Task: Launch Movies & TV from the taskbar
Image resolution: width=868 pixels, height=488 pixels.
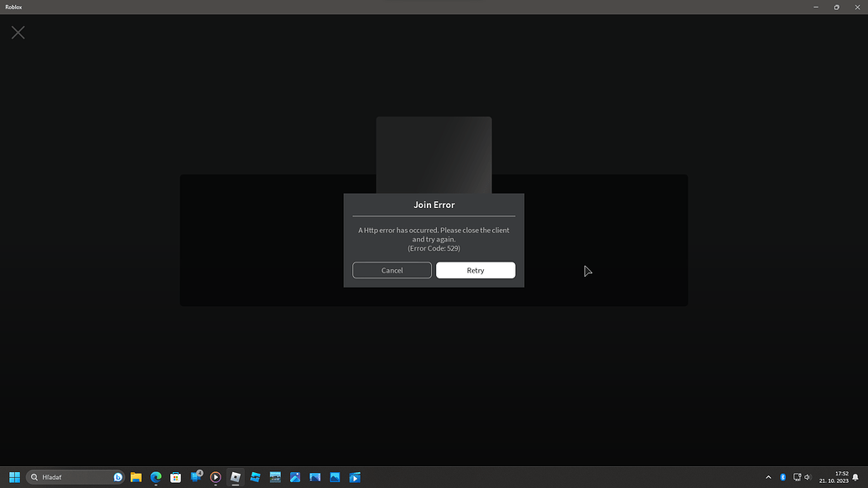Action: pyautogui.click(x=355, y=476)
